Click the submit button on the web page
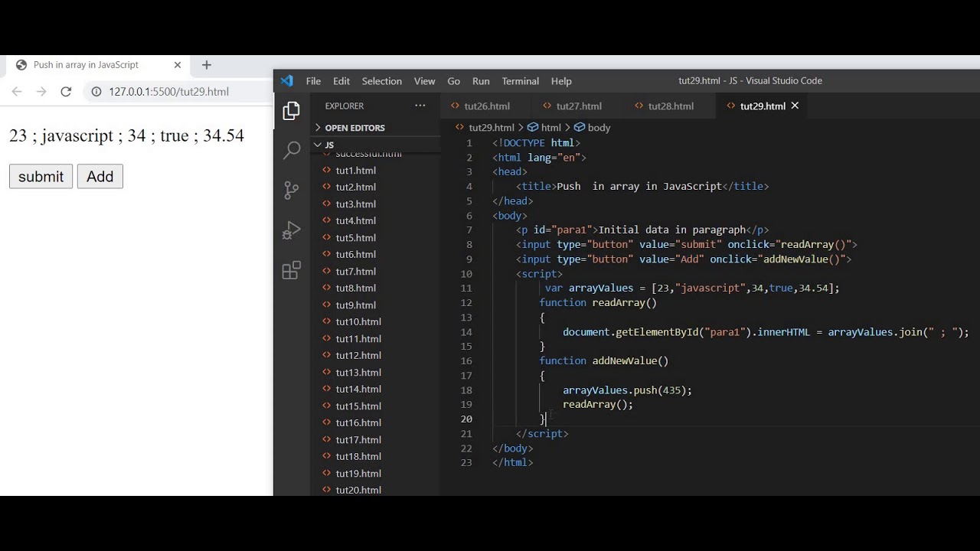 41,177
